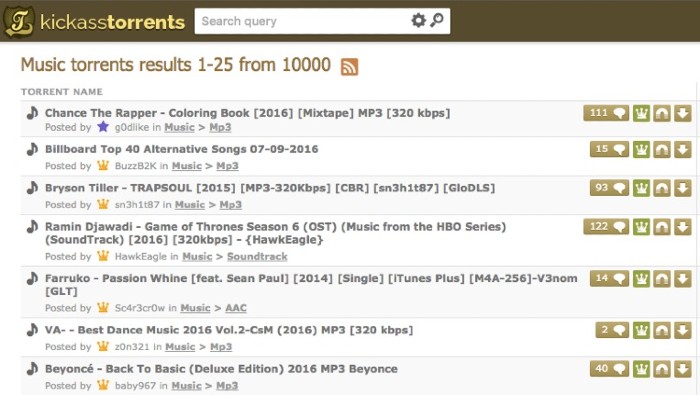This screenshot has height=395, width=700.
Task: Verified crown icon on Game of Thrones row
Action: click(x=641, y=227)
